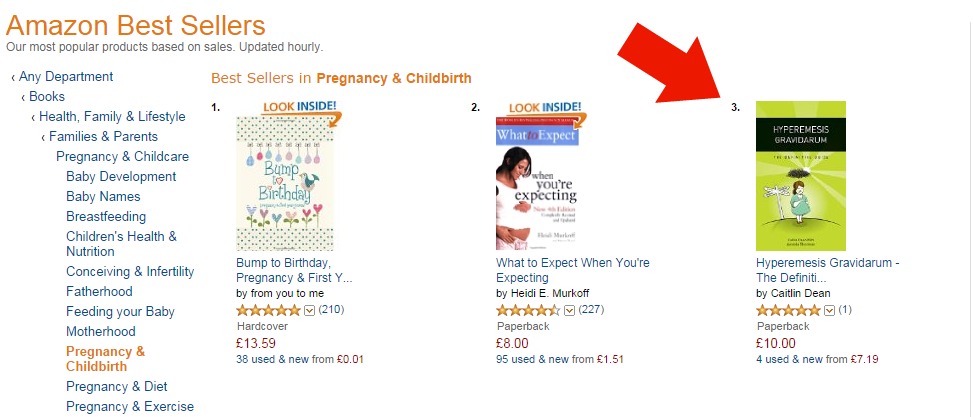Select Baby Names category
Screen dimensions: 973x417
[x=103, y=197]
